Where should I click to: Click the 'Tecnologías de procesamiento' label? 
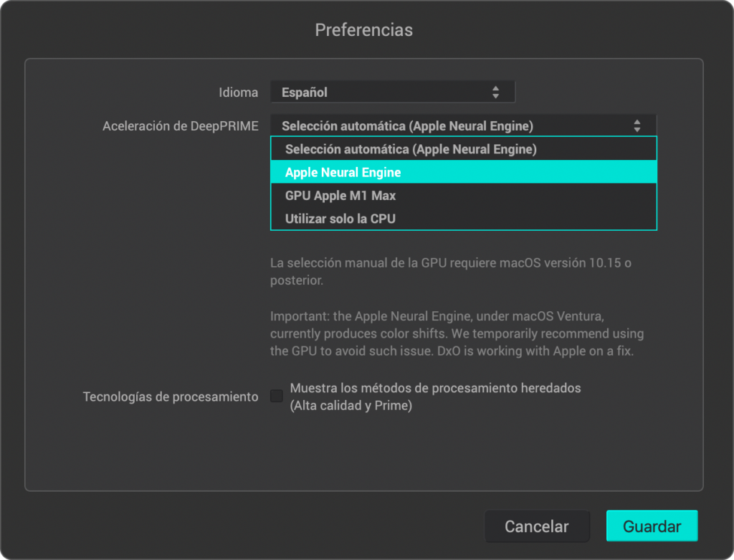171,397
